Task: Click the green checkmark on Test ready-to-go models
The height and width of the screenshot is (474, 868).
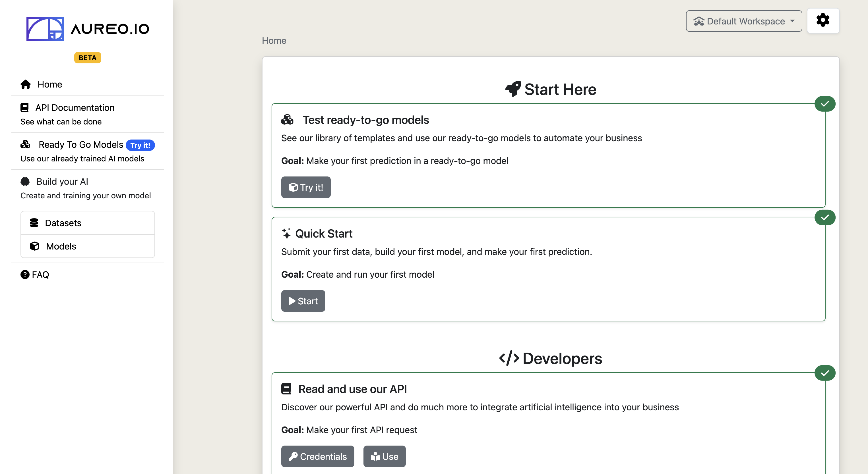Action: pos(824,104)
